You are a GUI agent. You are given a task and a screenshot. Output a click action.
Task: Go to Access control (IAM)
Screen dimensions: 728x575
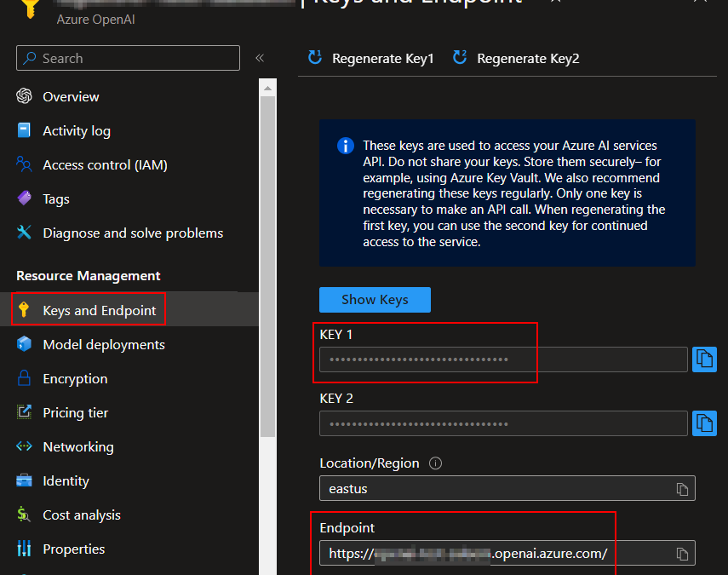pos(105,165)
